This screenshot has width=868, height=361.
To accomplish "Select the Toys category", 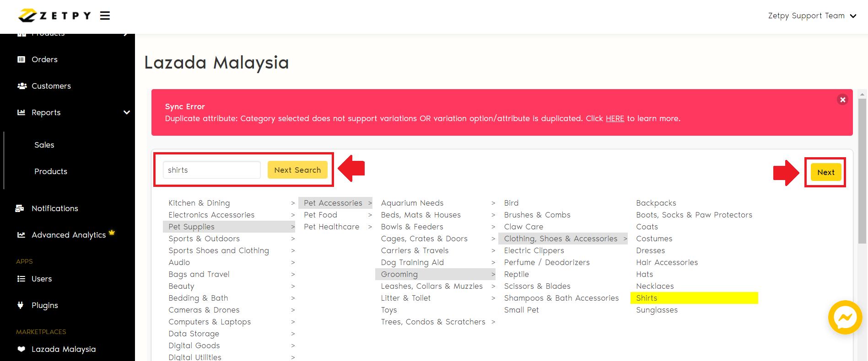I will [389, 310].
